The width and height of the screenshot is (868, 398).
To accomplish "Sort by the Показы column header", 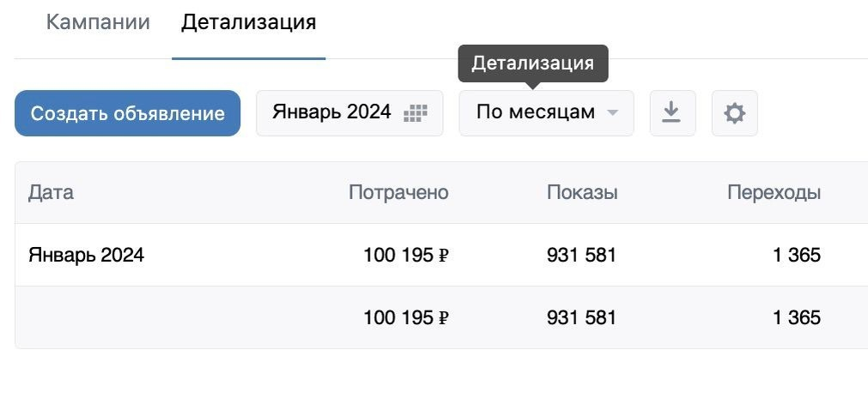I will (582, 192).
